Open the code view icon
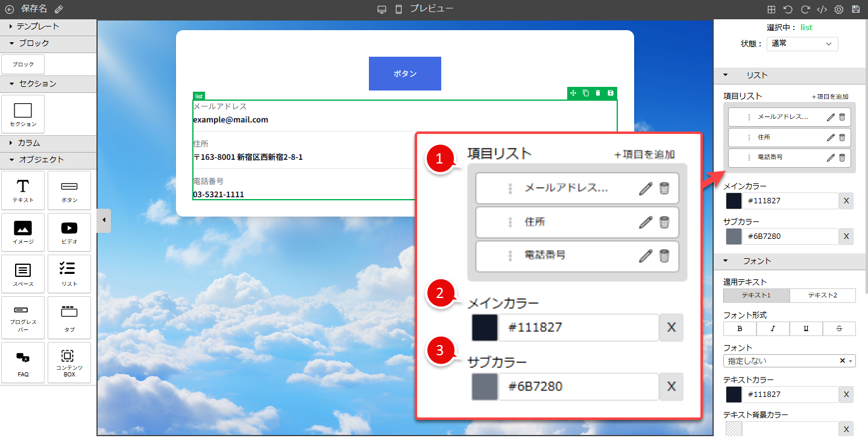868x441 pixels. point(822,10)
